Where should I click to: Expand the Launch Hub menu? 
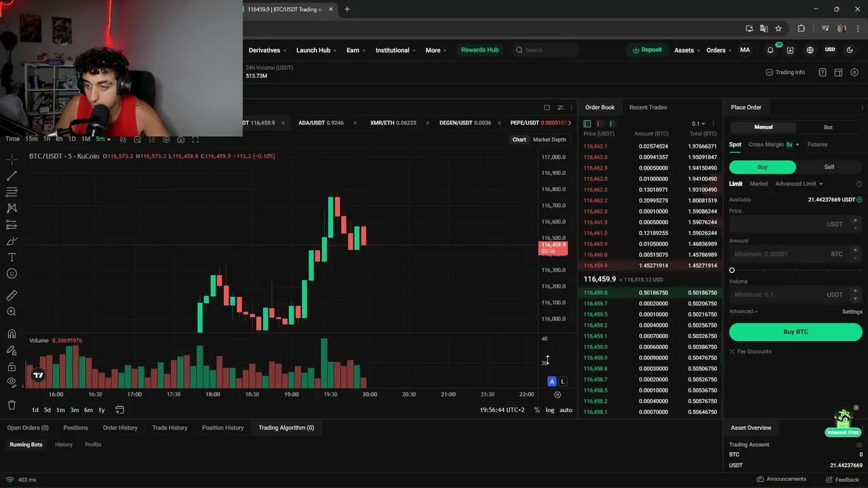click(x=316, y=50)
